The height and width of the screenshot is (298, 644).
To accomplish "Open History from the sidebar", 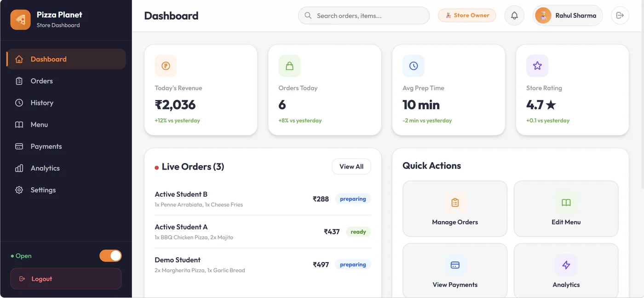I will 66,103.
